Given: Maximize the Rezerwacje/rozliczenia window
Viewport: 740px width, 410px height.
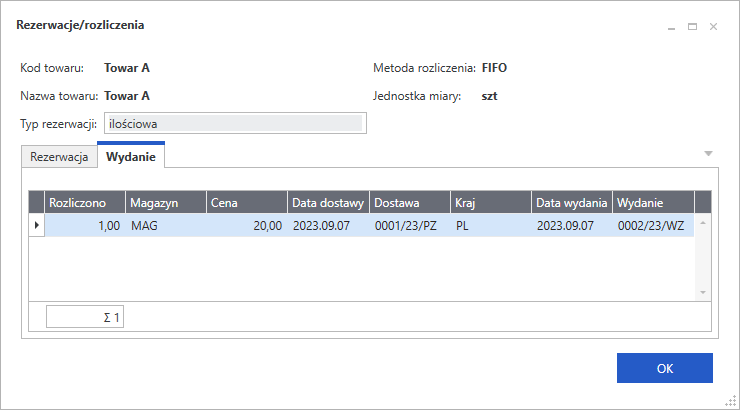Looking at the screenshot, I should pyautogui.click(x=692, y=27).
